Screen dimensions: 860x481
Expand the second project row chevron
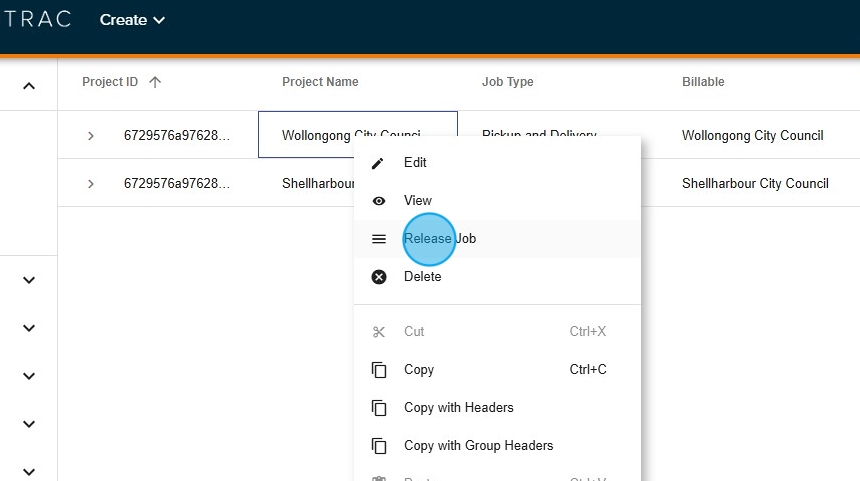point(91,184)
